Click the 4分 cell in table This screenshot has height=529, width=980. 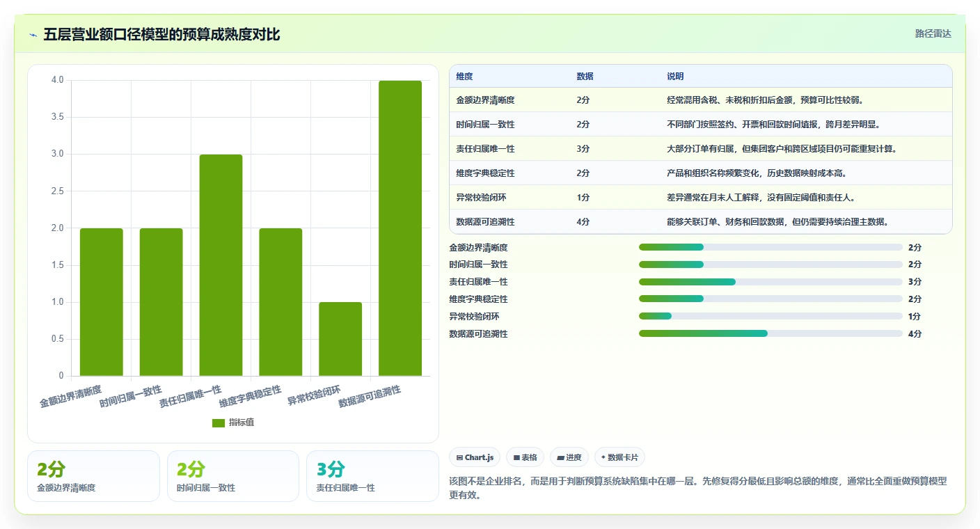point(583,222)
